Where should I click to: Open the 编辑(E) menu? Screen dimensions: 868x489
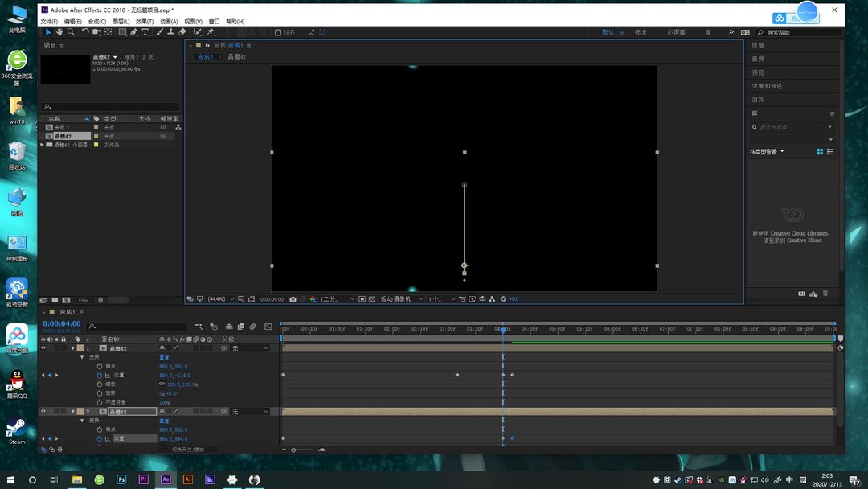(73, 22)
